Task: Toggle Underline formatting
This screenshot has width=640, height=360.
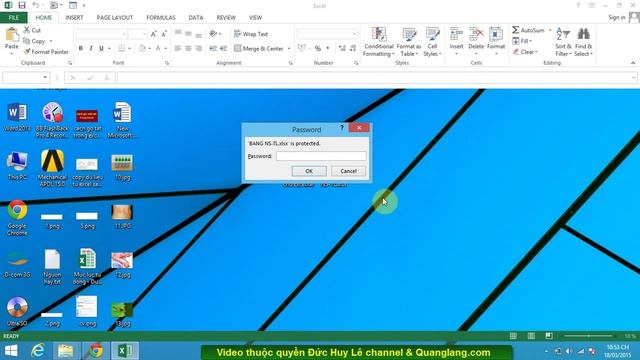Action: [101, 48]
